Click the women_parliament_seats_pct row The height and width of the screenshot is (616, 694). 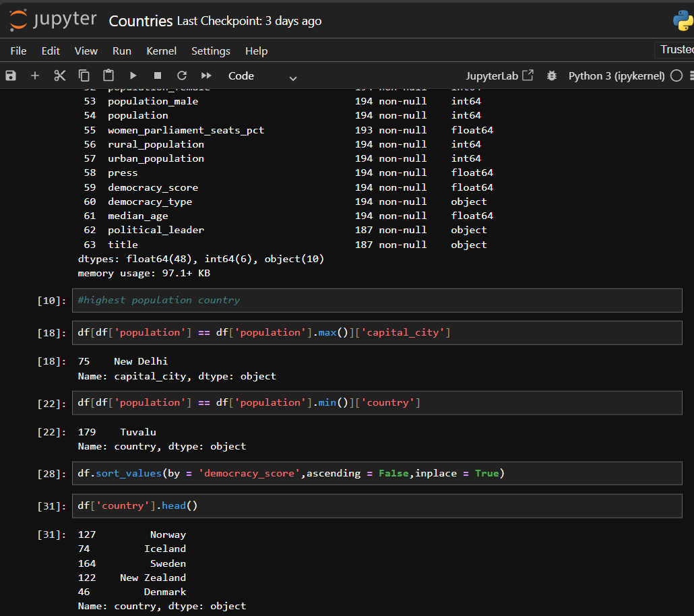point(288,130)
